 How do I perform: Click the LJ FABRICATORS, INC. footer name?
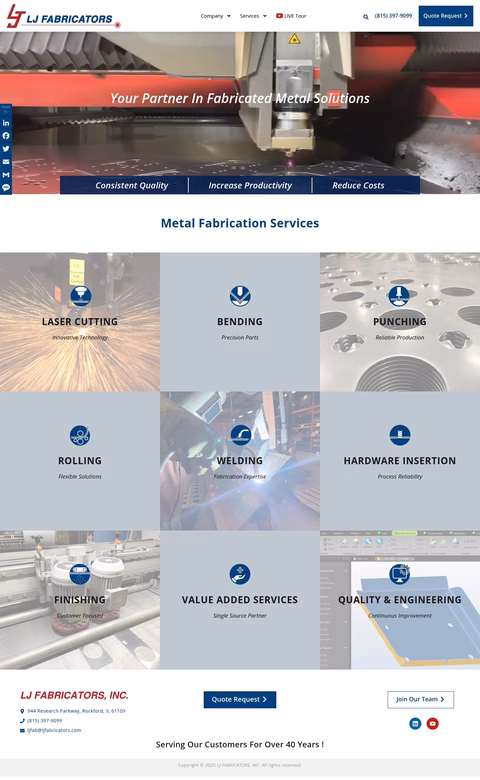(x=74, y=695)
